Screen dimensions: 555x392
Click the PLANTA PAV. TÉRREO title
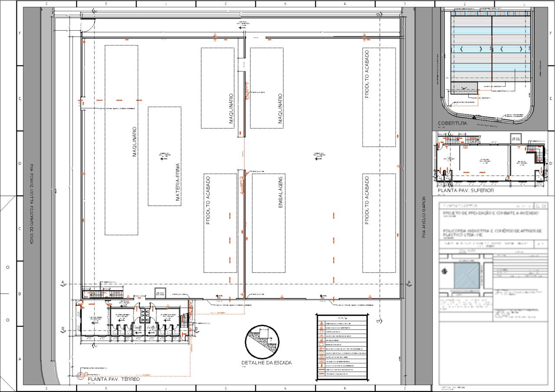pyautogui.click(x=114, y=379)
